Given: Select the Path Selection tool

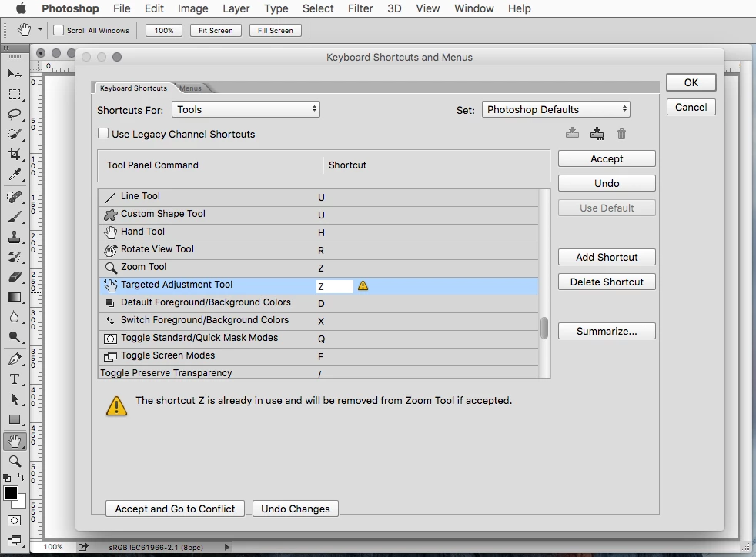Looking at the screenshot, I should tap(15, 399).
